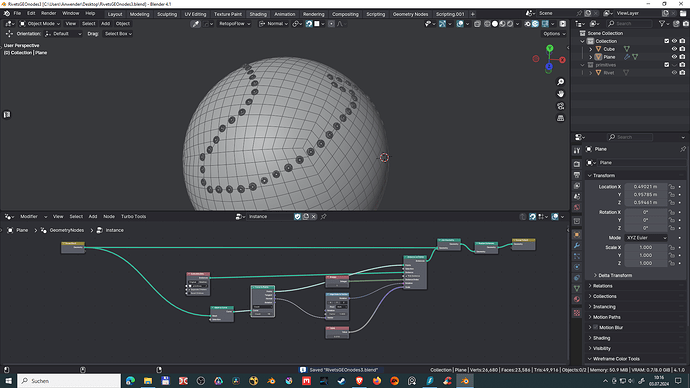Switch to the Shading workspace tab

coord(258,14)
